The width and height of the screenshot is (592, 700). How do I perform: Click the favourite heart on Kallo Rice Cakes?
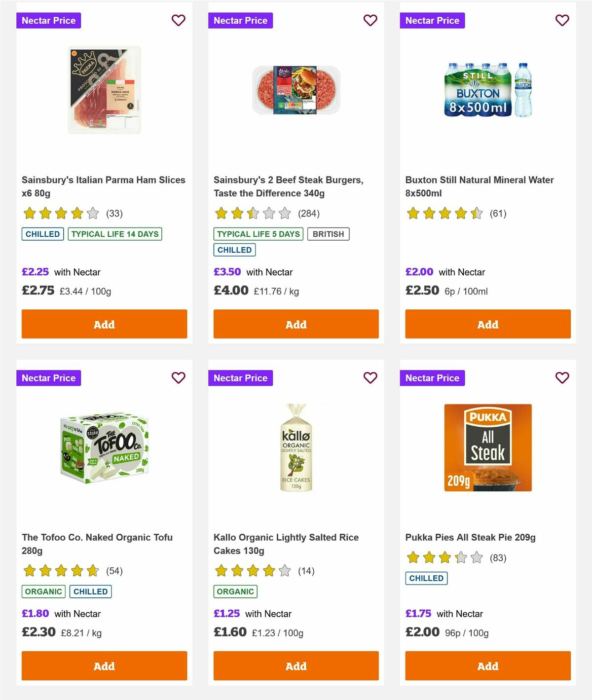tap(370, 378)
